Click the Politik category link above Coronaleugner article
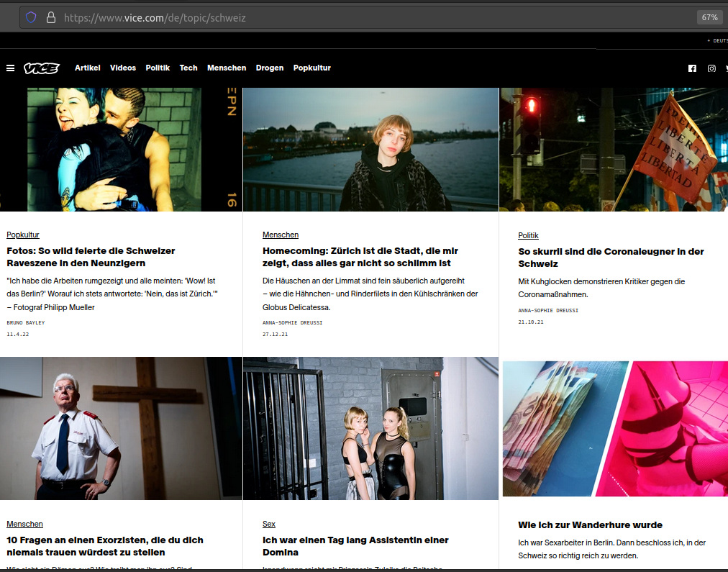This screenshot has height=572, width=728. coord(528,235)
